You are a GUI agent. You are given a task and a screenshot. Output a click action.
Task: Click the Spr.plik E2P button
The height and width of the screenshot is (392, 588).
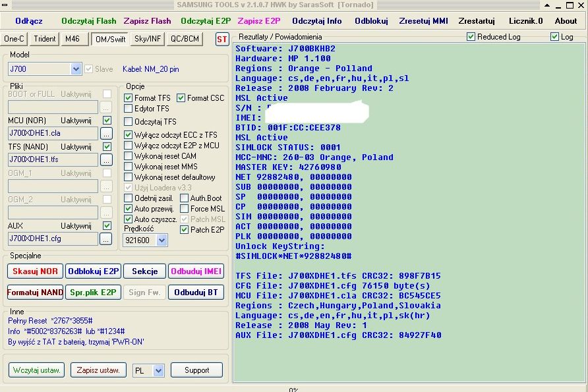(x=94, y=293)
